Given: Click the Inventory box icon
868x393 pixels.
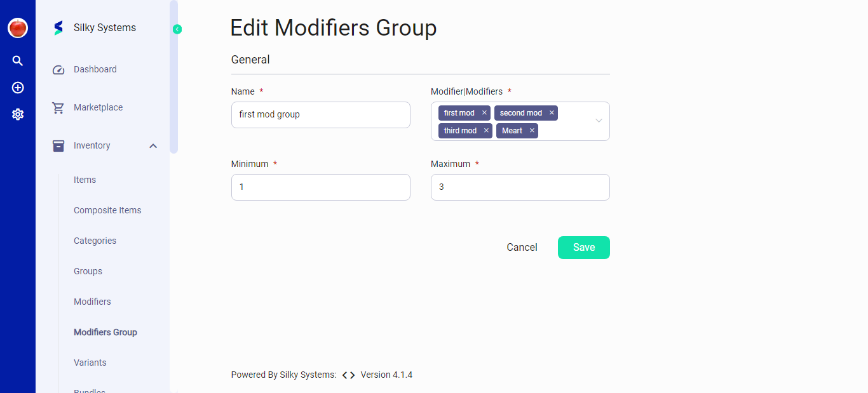Looking at the screenshot, I should pyautogui.click(x=58, y=145).
